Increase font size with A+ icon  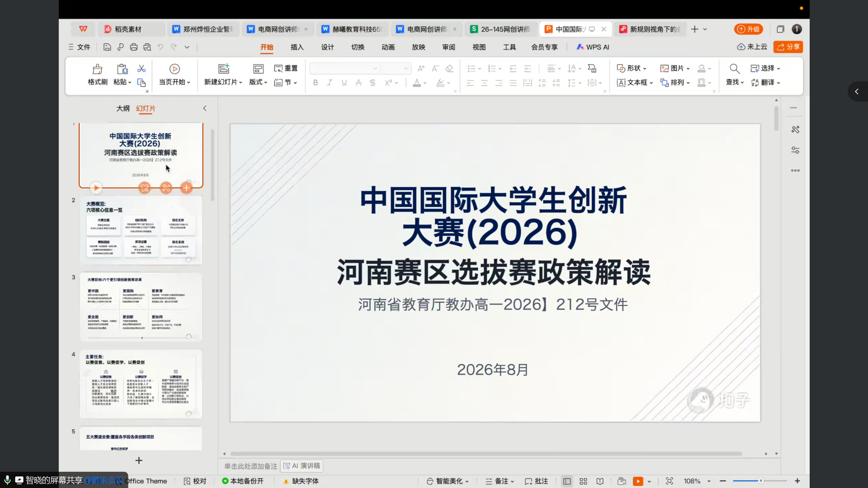point(421,69)
